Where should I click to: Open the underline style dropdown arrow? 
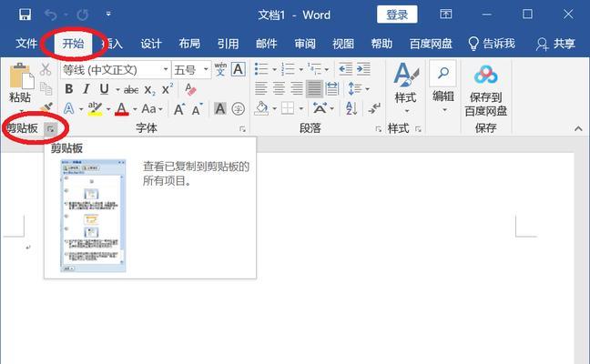(x=117, y=89)
